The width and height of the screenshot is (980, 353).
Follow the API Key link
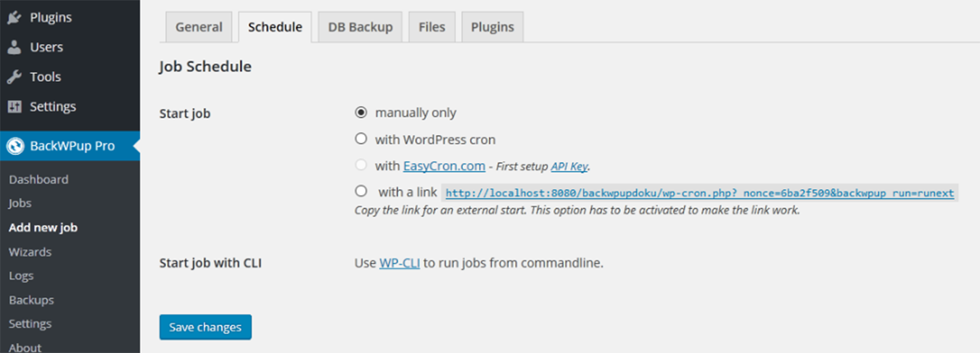click(x=569, y=167)
